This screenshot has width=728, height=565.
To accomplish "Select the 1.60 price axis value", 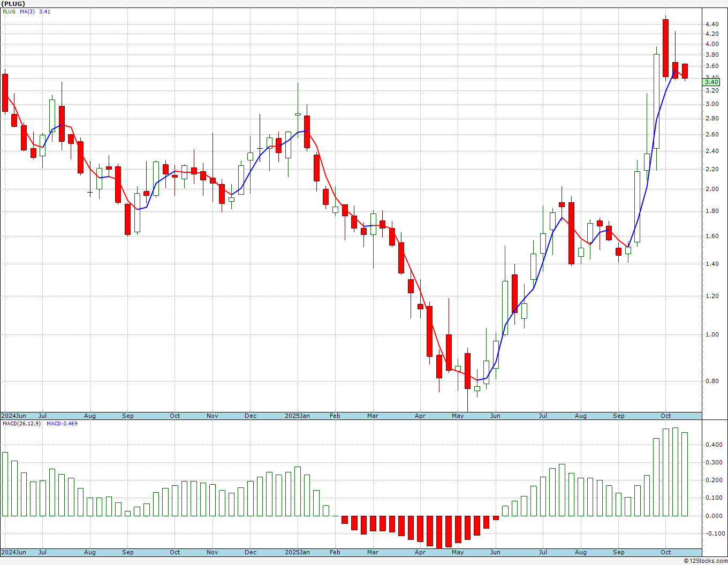I will click(712, 236).
